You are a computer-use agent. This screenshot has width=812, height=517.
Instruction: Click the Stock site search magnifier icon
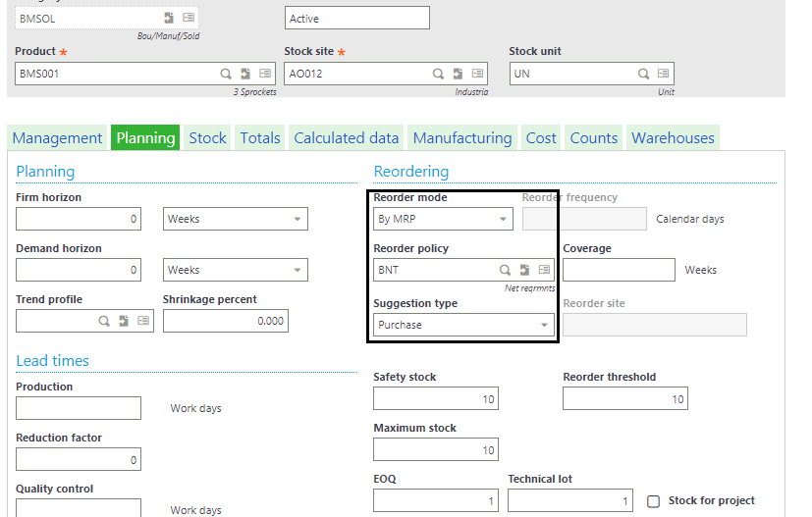(x=438, y=74)
